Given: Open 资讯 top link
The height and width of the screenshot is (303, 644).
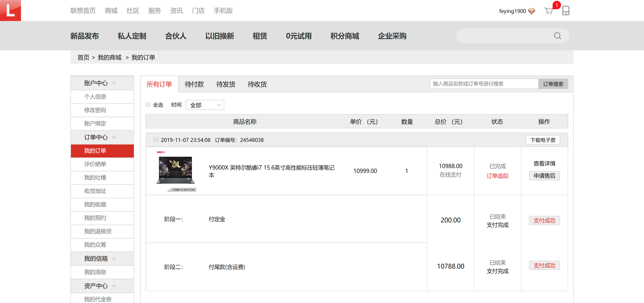Looking at the screenshot, I should click(176, 11).
